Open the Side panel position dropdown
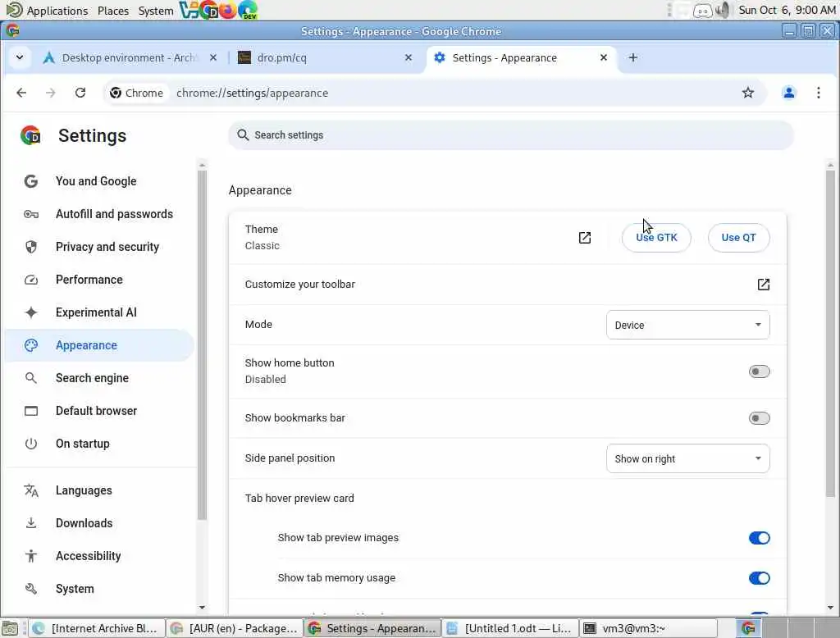This screenshot has height=638, width=840. point(688,458)
